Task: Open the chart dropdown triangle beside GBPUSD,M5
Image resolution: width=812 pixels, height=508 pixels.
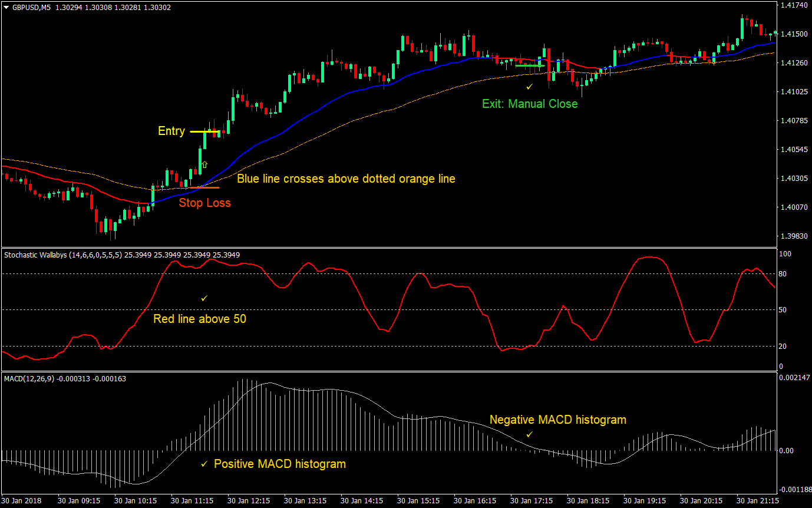Action: tap(6, 6)
